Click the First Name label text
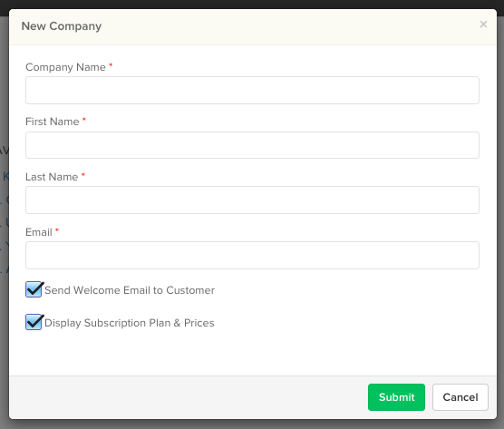Screen dimensions: 504x429 [53, 122]
